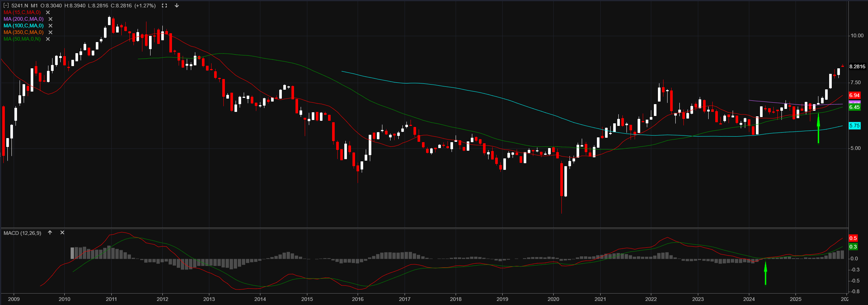The height and width of the screenshot is (305, 868).
Task: Click the 5241.N ticker symbol
Action: [x=20, y=6]
